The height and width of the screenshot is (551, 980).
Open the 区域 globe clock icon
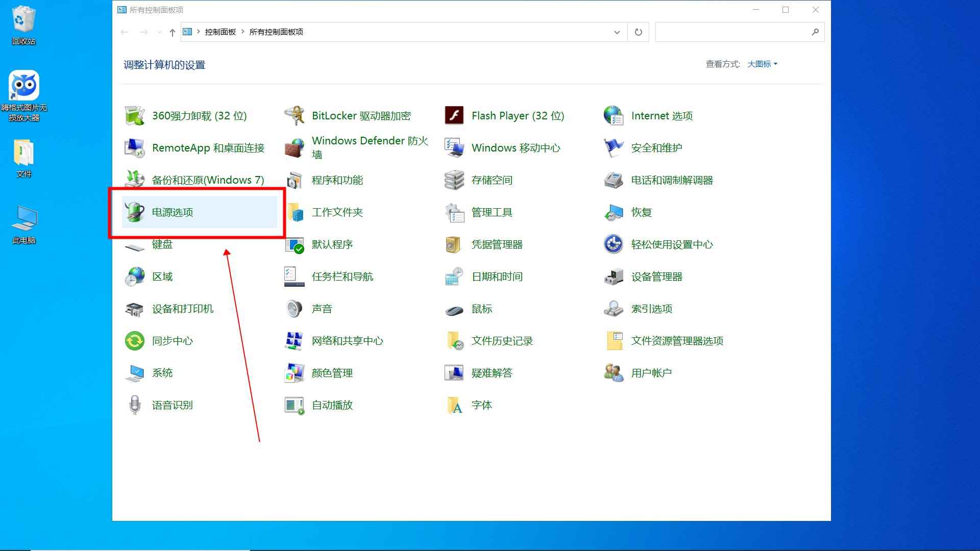click(135, 277)
